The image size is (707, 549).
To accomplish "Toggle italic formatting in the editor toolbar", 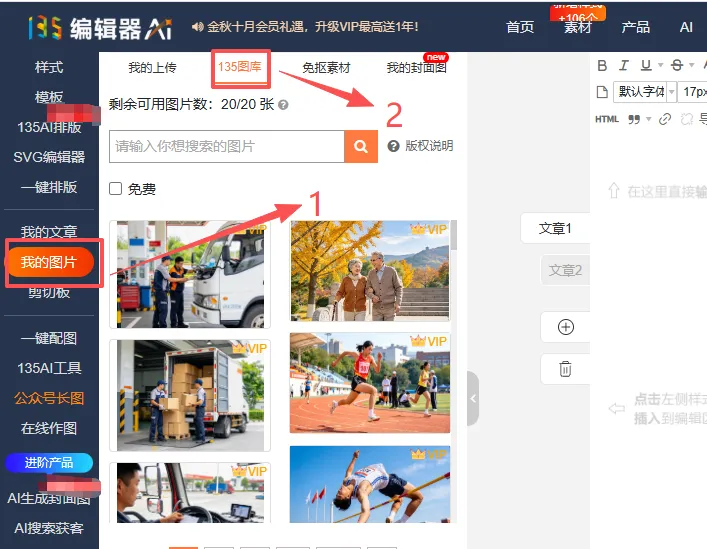I will click(x=624, y=66).
